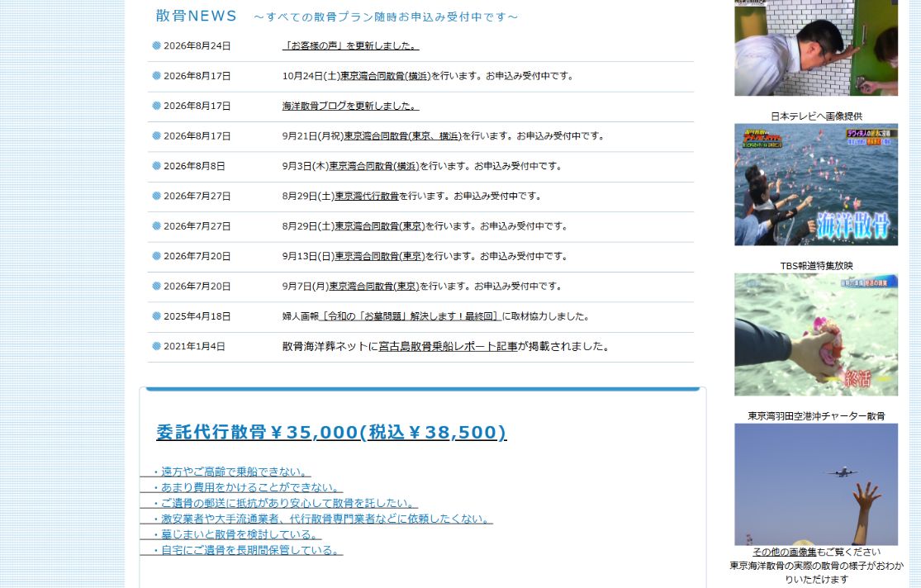This screenshot has height=588, width=921.
Task: Open 東京湾合同散骨(東京、横浜) link for 9月21日
Action: [x=403, y=135]
